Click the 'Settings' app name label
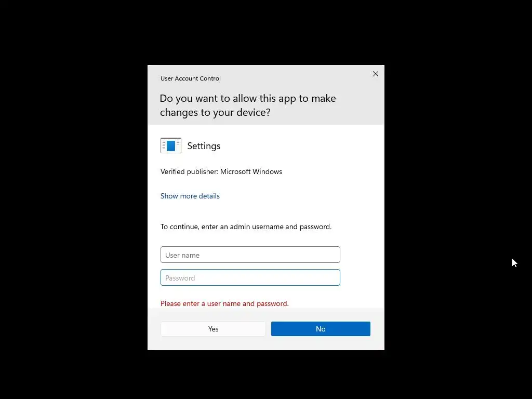This screenshot has width=532, height=399. (204, 146)
